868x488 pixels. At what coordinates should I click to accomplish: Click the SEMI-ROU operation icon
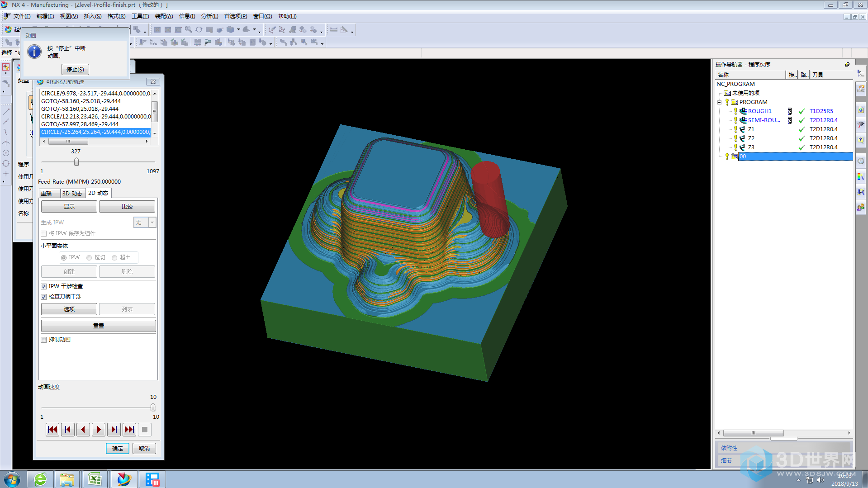tap(743, 120)
